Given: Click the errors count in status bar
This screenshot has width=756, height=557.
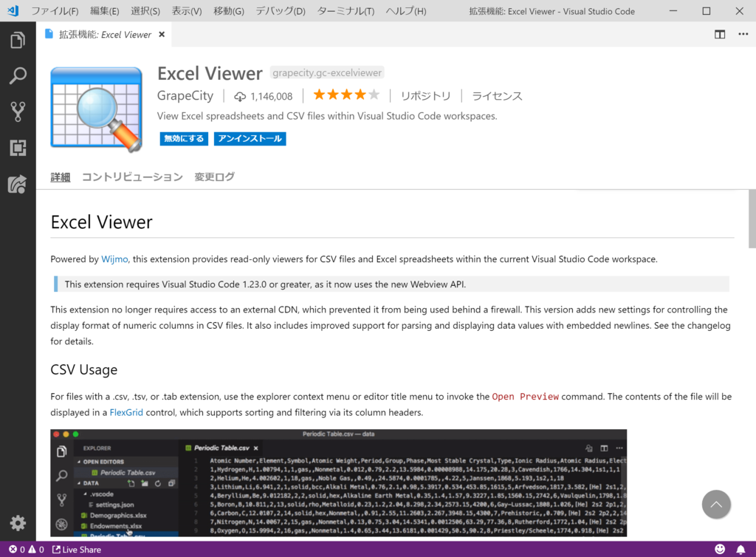Looking at the screenshot, I should click(17, 550).
